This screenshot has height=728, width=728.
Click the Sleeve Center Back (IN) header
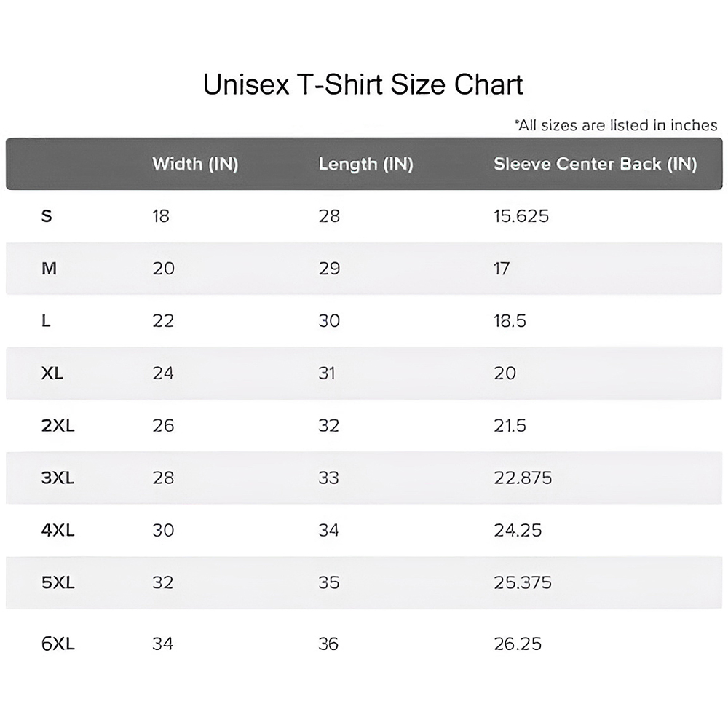(595, 164)
